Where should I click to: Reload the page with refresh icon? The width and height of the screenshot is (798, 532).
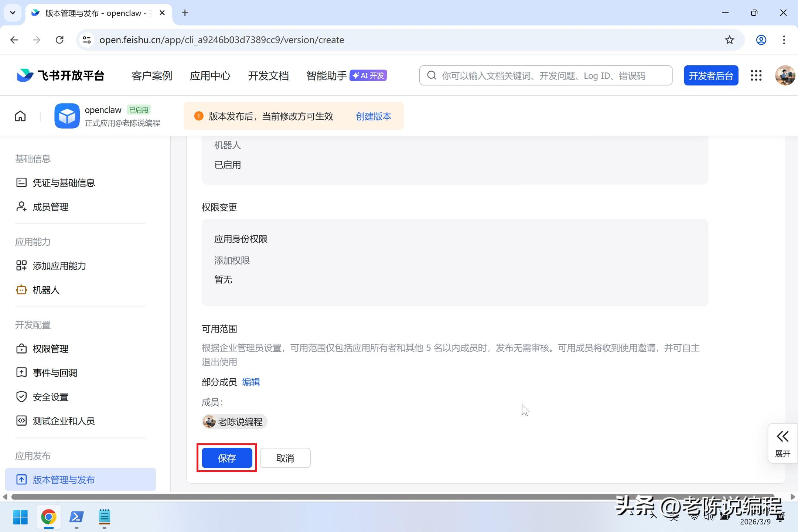(59, 40)
